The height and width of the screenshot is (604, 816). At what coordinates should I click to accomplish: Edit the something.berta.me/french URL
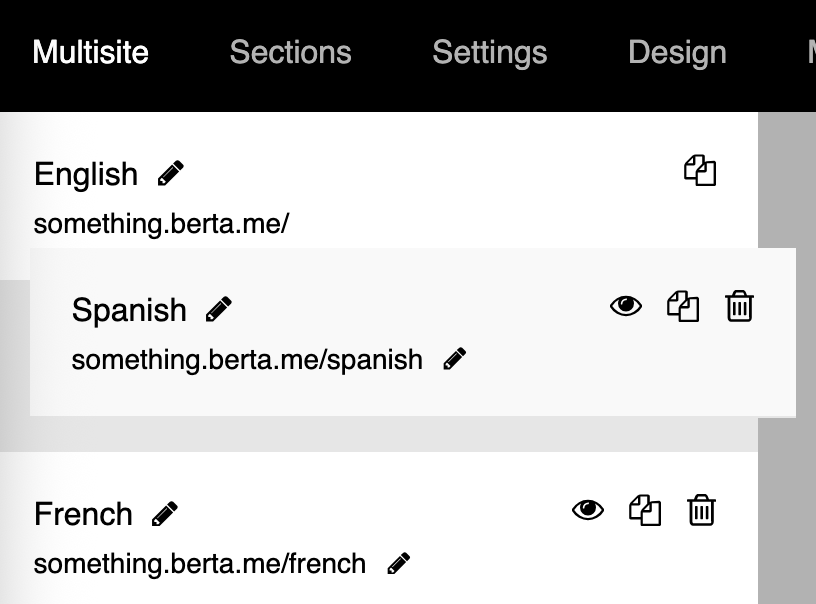click(x=399, y=563)
